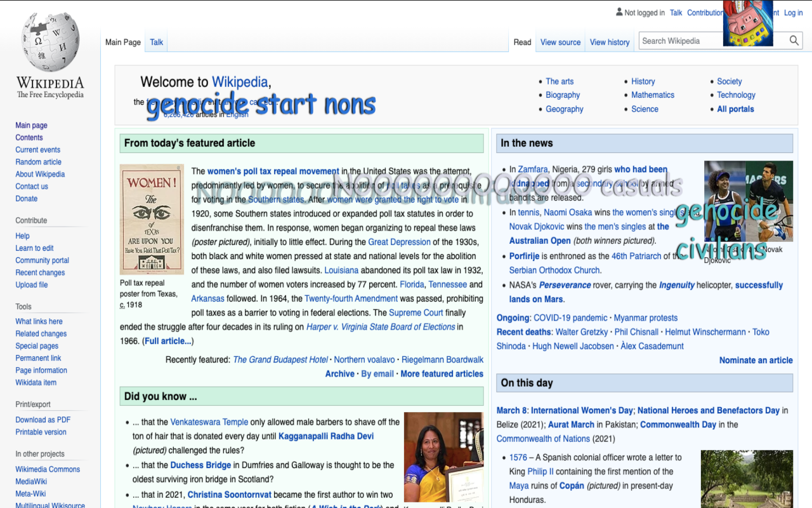
Task: Go to Random article in the sidebar
Action: [39, 162]
